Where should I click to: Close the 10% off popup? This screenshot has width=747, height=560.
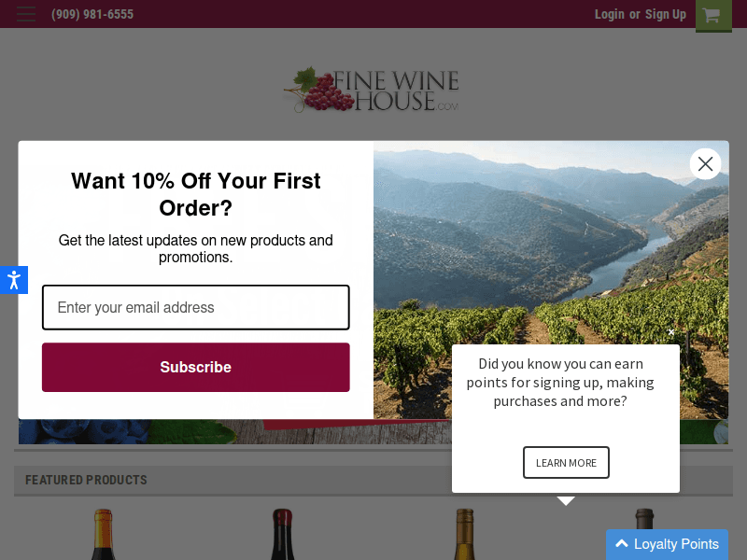tap(705, 164)
